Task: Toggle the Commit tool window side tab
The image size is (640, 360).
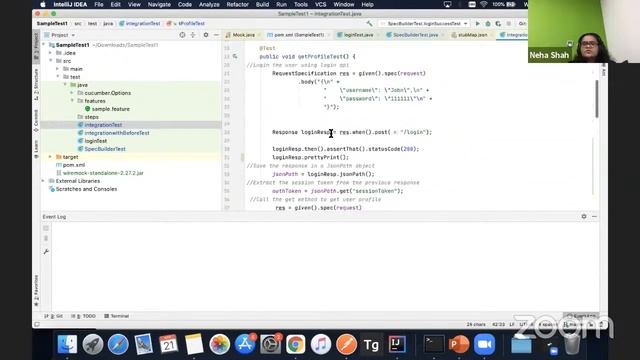Action: [36, 121]
